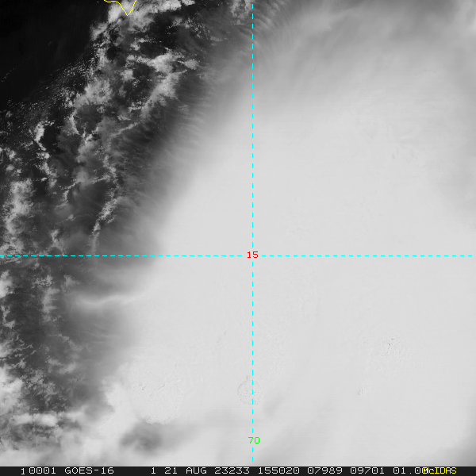Click the red "15" latitude label
This screenshot has width=476, height=476.
[x=252, y=255]
